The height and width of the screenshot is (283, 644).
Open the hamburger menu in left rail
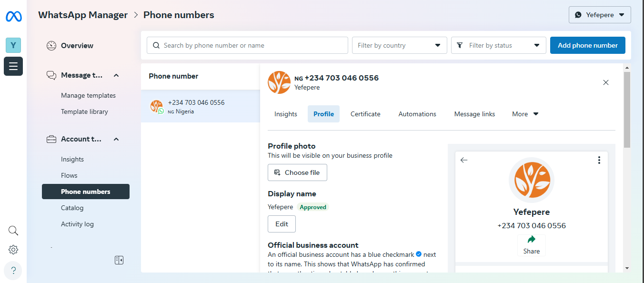[x=13, y=66]
